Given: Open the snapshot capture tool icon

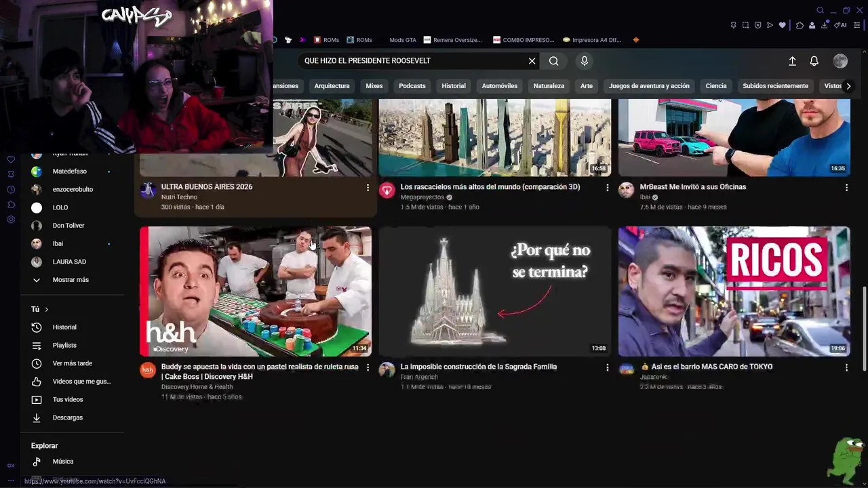Looking at the screenshot, I should (x=745, y=25).
